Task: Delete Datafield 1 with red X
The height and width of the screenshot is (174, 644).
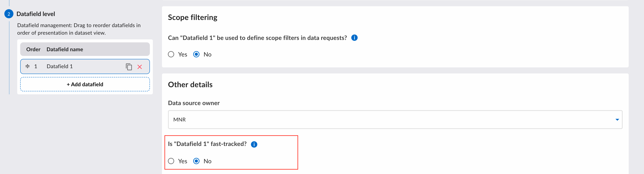Action: [x=140, y=67]
